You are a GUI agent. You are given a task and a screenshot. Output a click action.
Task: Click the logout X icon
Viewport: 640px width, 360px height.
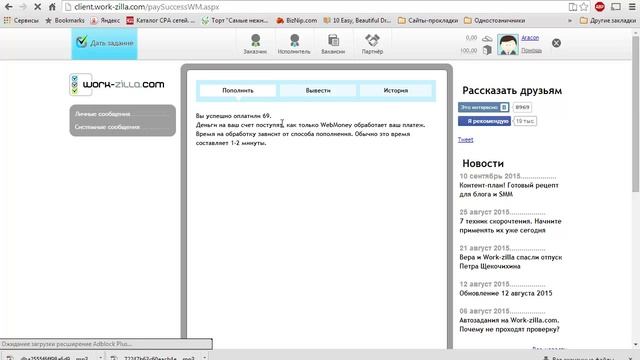(x=556, y=43)
